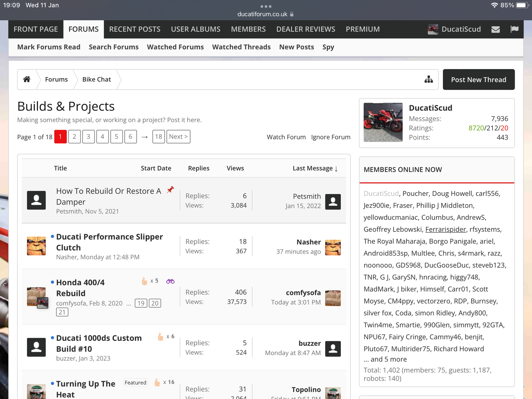
Task: Open Watched Forums
Action: pyautogui.click(x=176, y=47)
